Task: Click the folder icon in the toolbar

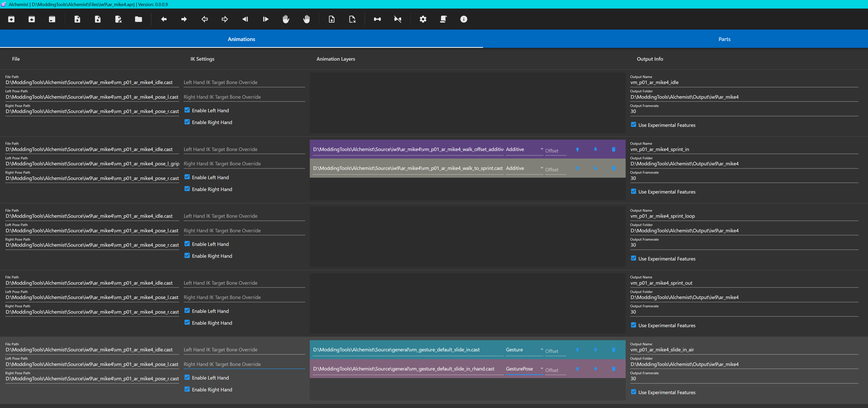Action: click(138, 19)
